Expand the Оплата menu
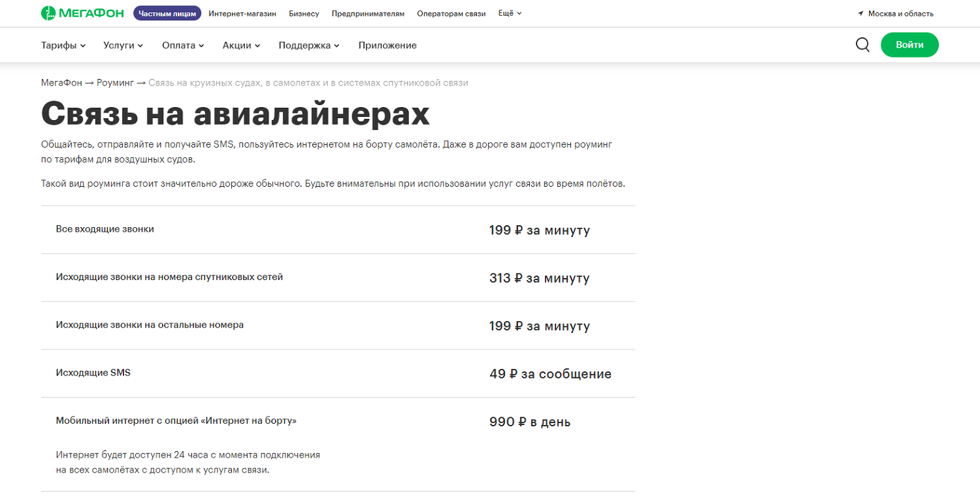Screen dimensions: 980x504 [183, 45]
